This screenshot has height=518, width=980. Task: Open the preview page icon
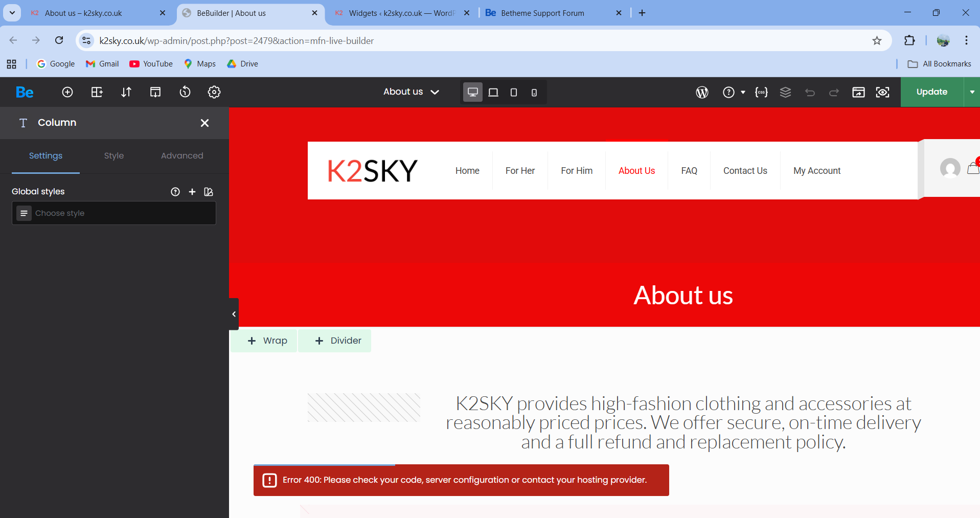click(x=858, y=92)
